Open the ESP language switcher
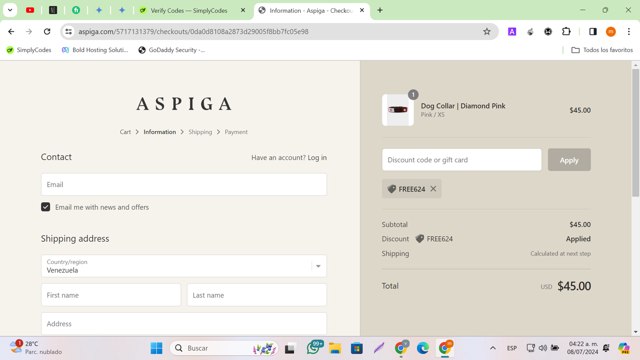 (512, 348)
